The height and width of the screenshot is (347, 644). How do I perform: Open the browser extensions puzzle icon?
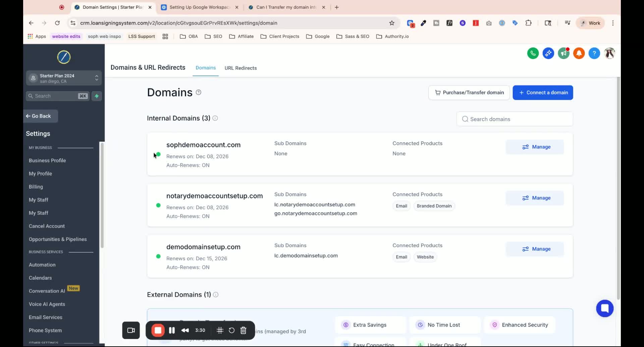(529, 23)
